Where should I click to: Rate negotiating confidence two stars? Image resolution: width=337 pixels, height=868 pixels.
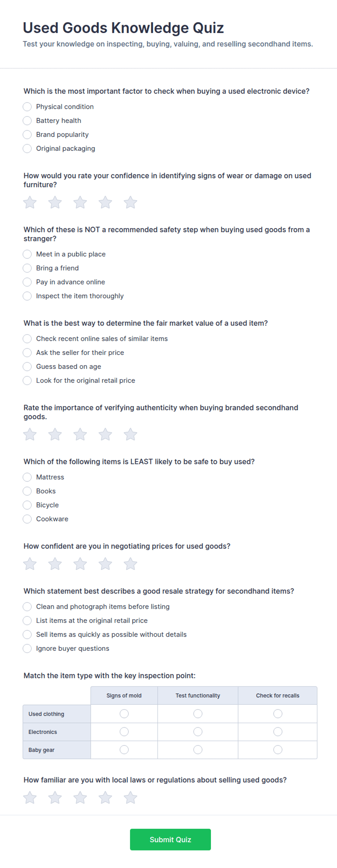[x=55, y=564]
